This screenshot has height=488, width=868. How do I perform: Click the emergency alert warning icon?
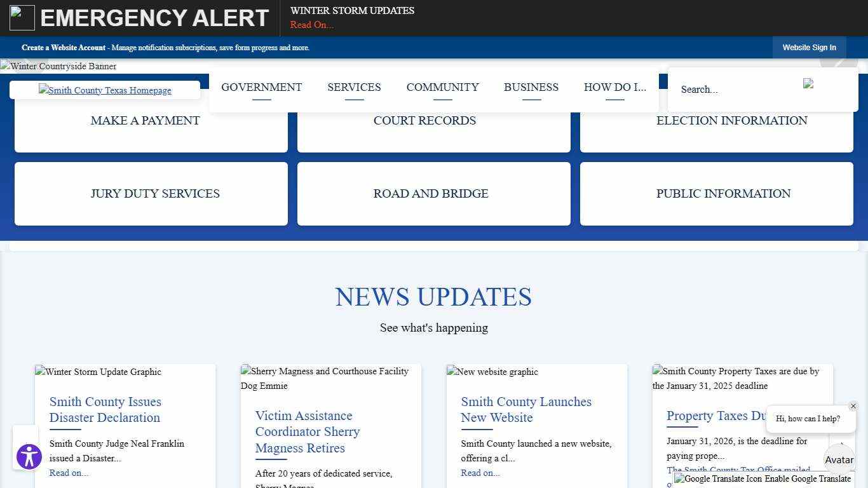coord(22,17)
